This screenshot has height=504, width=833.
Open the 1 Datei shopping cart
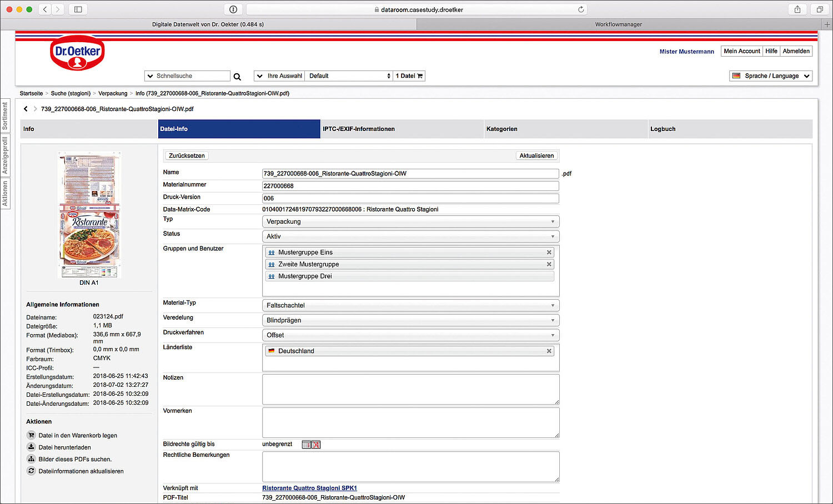pyautogui.click(x=409, y=76)
